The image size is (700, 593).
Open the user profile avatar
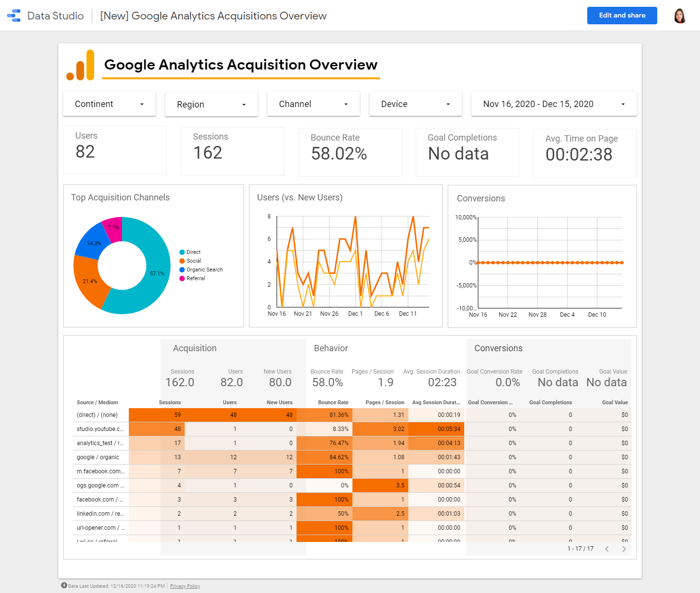tap(680, 16)
